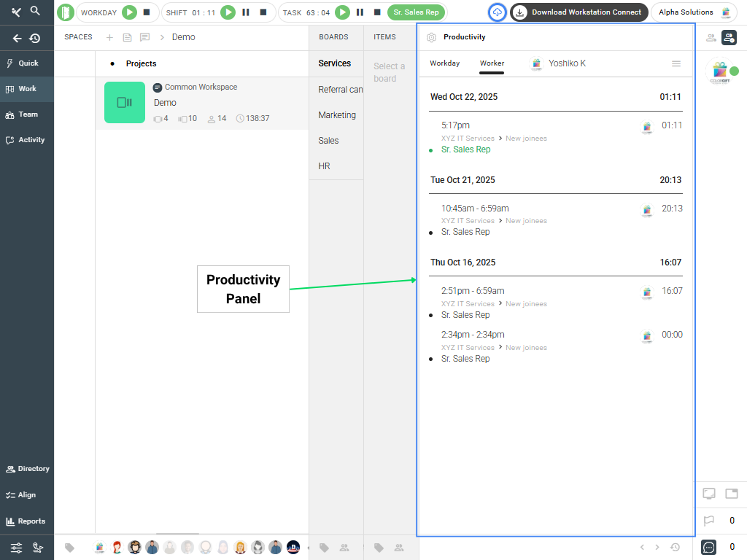Click the search magnifier icon
The height and width of the screenshot is (560, 747).
(35, 11)
